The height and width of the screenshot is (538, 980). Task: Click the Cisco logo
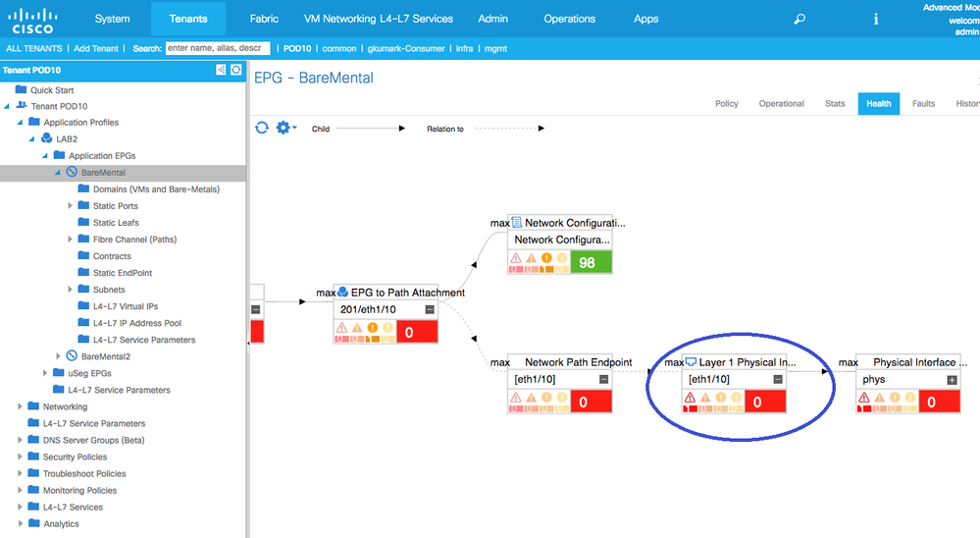point(32,20)
